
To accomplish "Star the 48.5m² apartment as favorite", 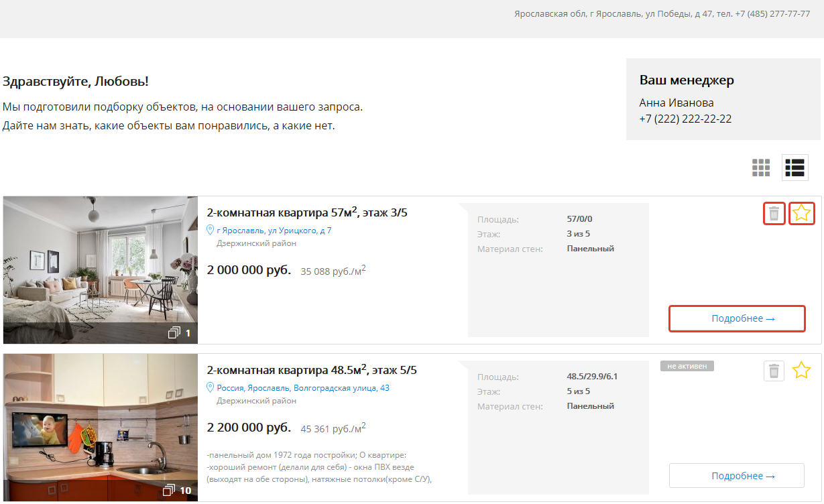I will pyautogui.click(x=802, y=371).
